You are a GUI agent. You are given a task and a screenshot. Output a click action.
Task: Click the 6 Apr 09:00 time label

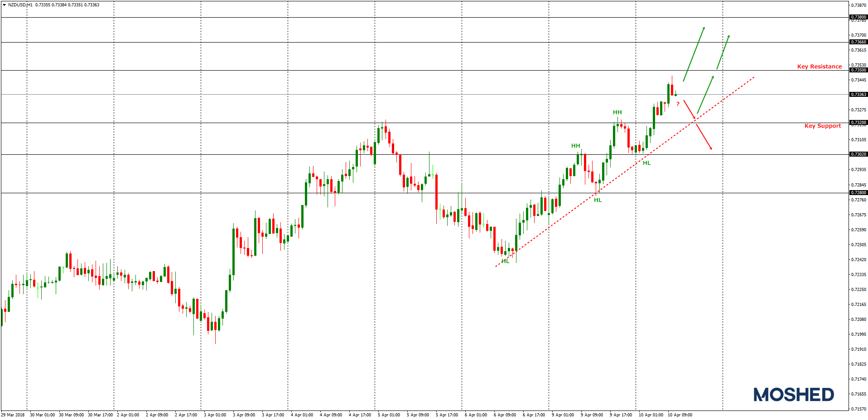pos(505,415)
